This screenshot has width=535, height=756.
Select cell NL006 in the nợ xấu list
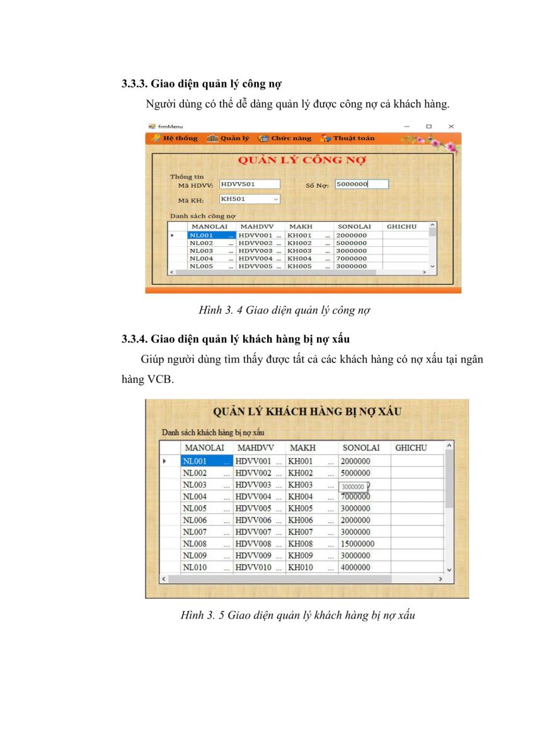(x=207, y=520)
